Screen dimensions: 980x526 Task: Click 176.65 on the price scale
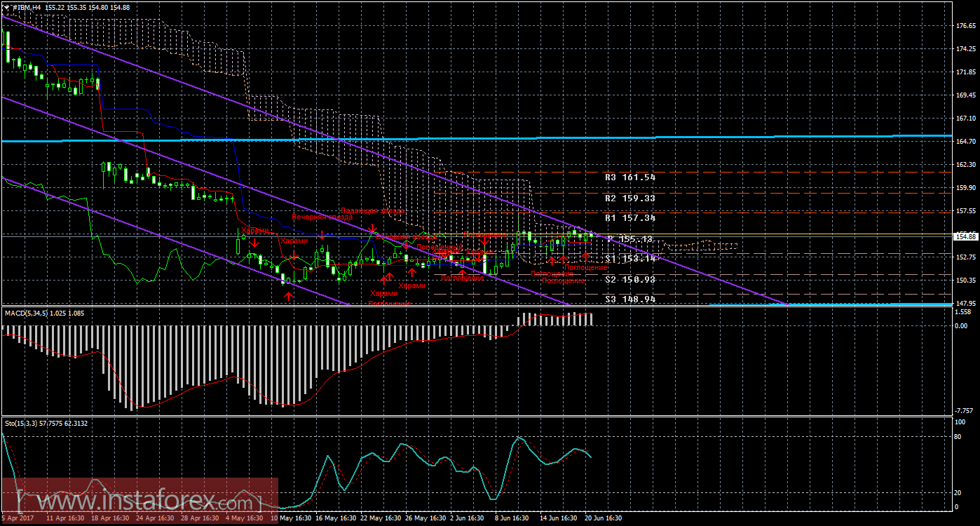pos(966,26)
